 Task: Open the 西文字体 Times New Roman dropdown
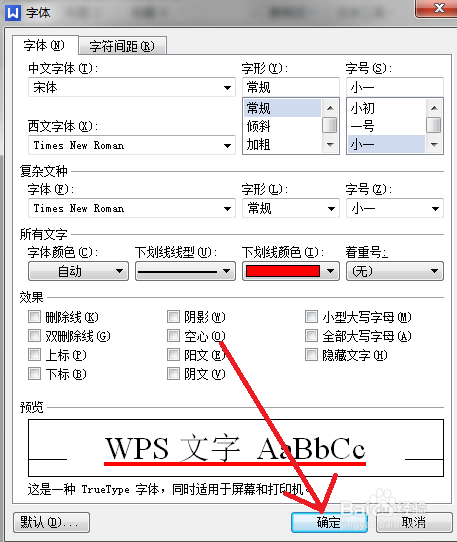132,145
